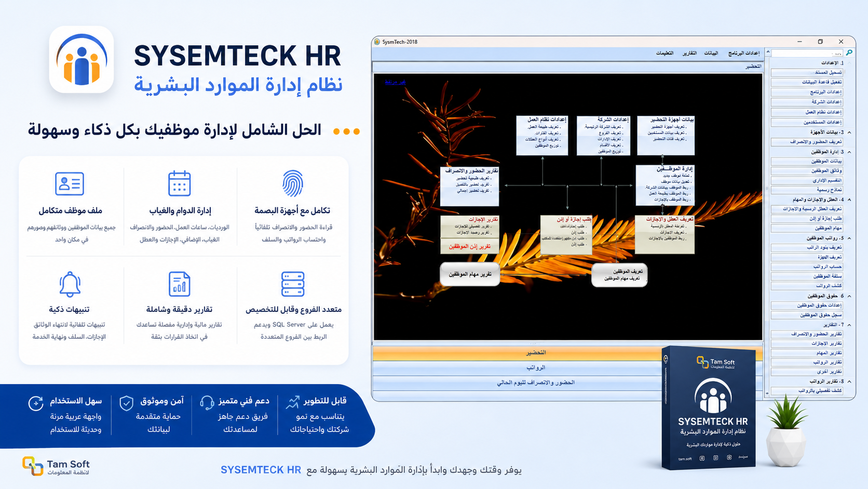This screenshot has height=489, width=868.
Task: Open the البيانات menu
Action: point(711,53)
